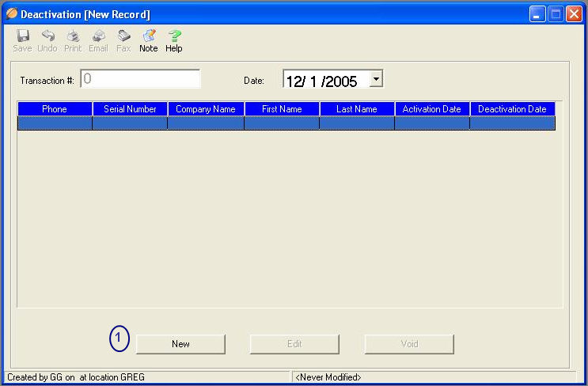Click the Activation Date column header
The width and height of the screenshot is (588, 386).
(x=432, y=109)
